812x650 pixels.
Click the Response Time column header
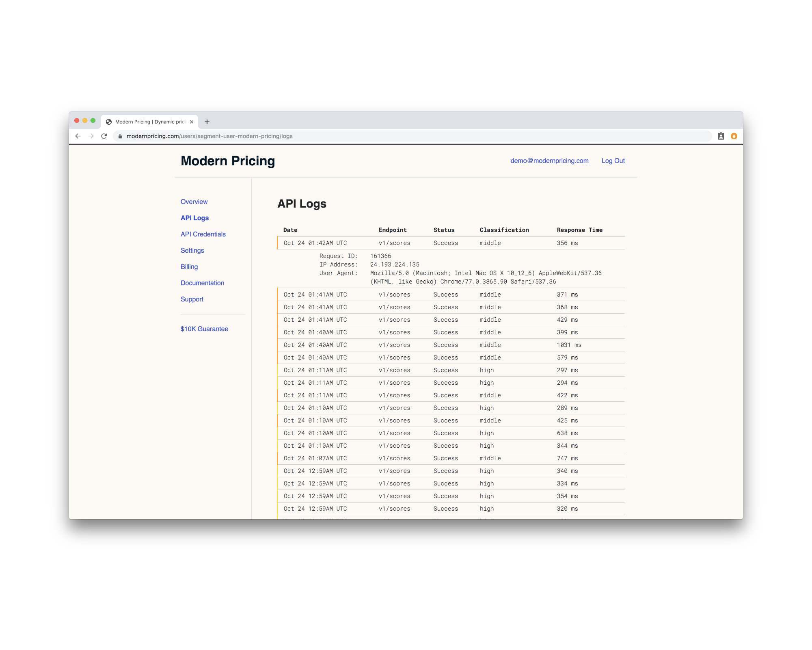point(580,230)
